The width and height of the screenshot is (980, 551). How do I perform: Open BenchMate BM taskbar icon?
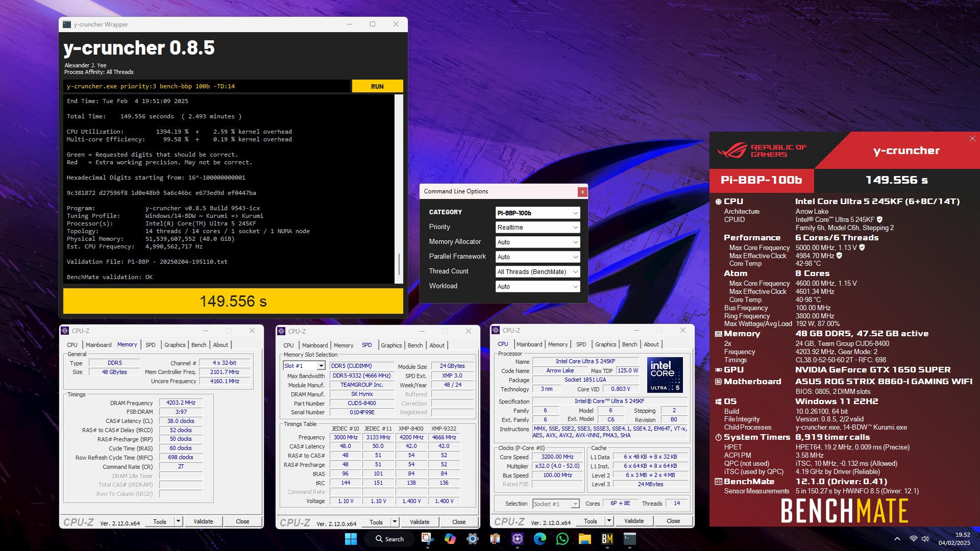607,539
